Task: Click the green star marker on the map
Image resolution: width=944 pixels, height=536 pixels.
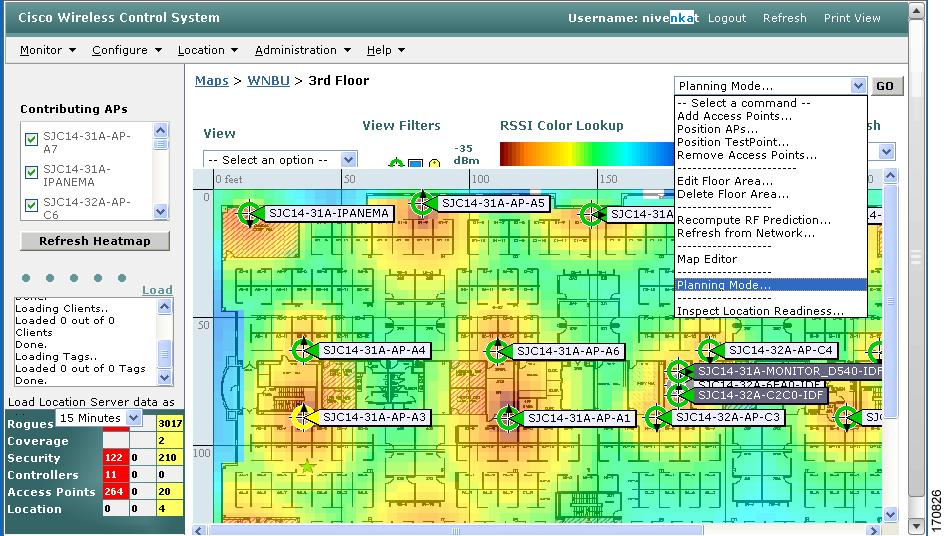Action: (x=308, y=466)
